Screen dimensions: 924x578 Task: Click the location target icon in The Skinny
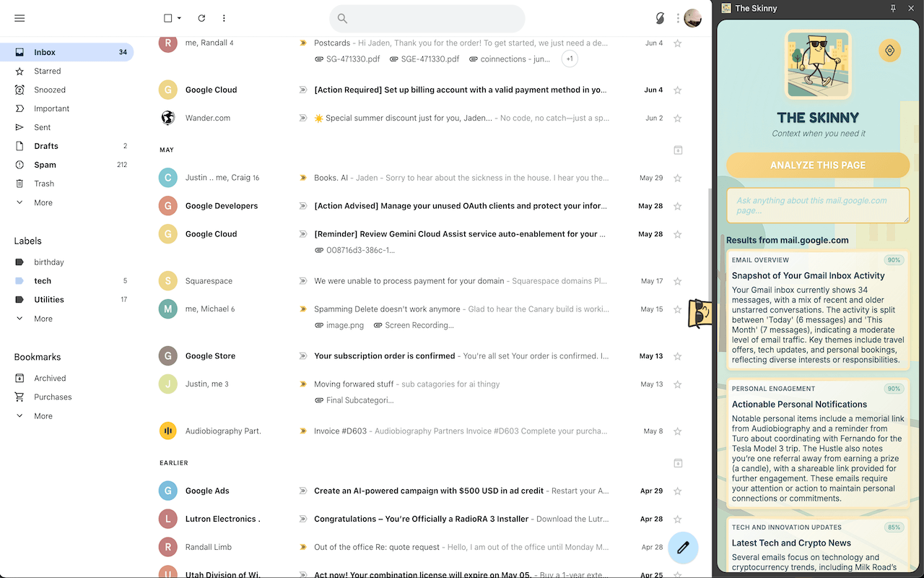(x=889, y=51)
